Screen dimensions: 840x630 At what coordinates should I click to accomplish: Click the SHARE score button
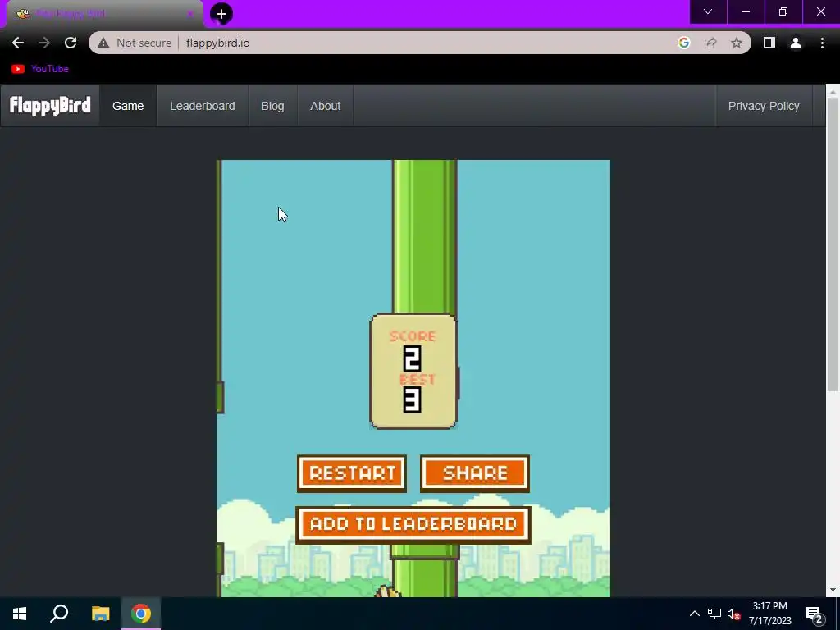(x=475, y=473)
